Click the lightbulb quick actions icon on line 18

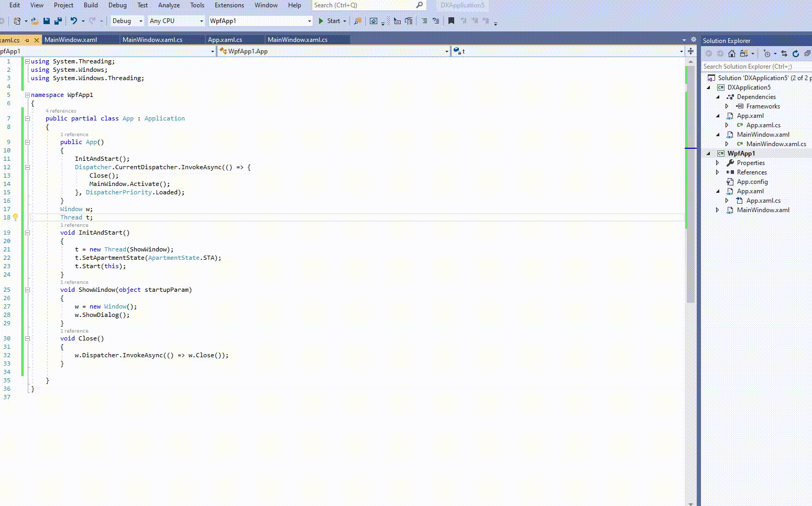(15, 217)
